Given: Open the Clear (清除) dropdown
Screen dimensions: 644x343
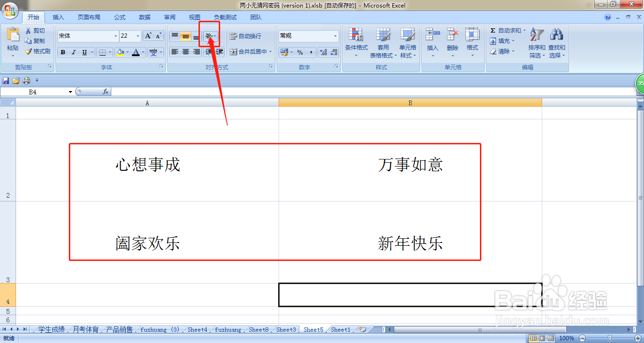Looking at the screenshot, I should coord(503,51).
